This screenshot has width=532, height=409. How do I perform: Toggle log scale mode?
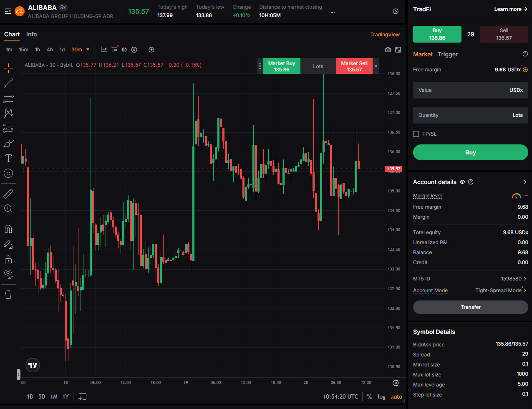(381, 396)
